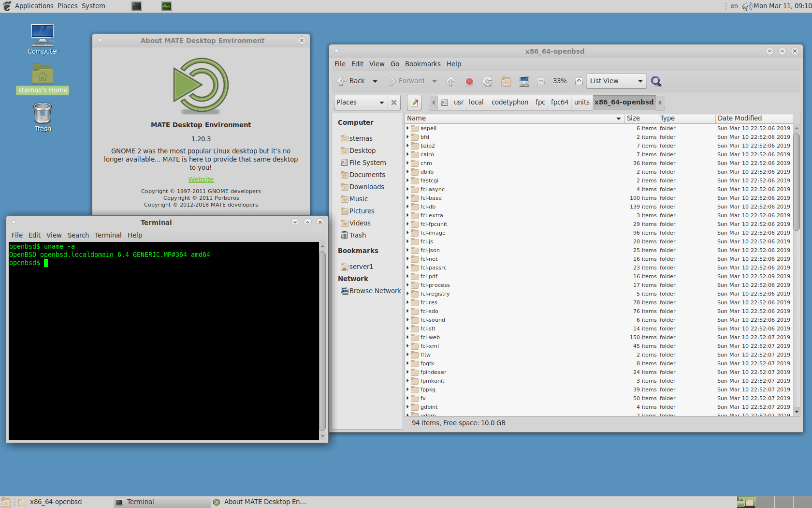This screenshot has height=508, width=812.
Task: Click Back button in file manager
Action: [351, 81]
